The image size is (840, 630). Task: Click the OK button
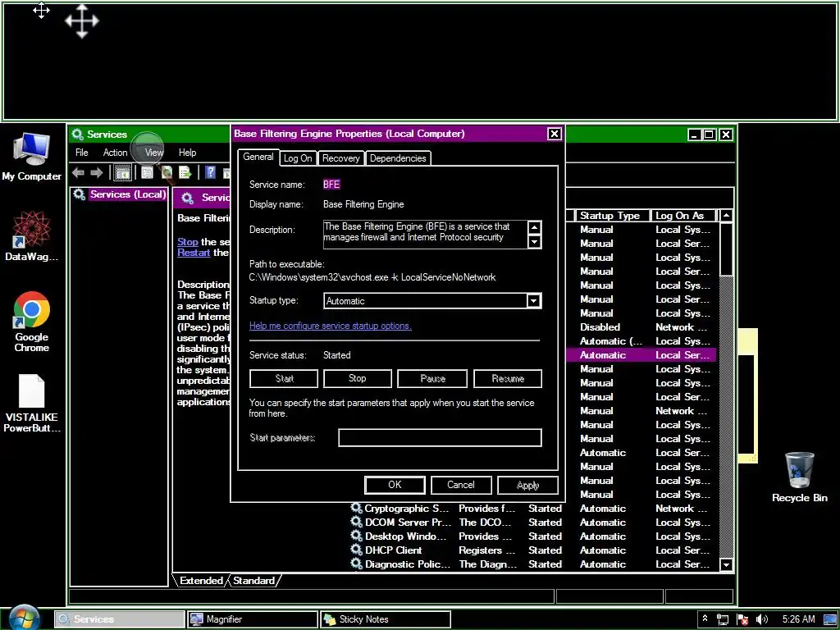[395, 485]
